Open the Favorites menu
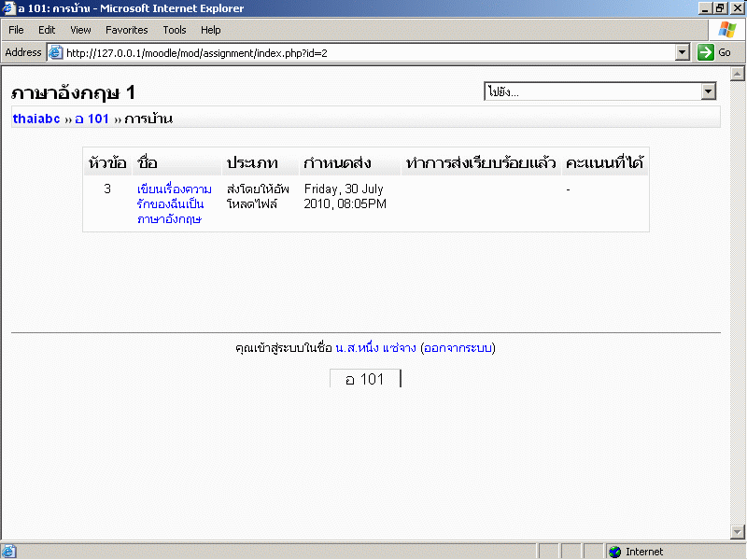The image size is (747, 560). (x=126, y=30)
